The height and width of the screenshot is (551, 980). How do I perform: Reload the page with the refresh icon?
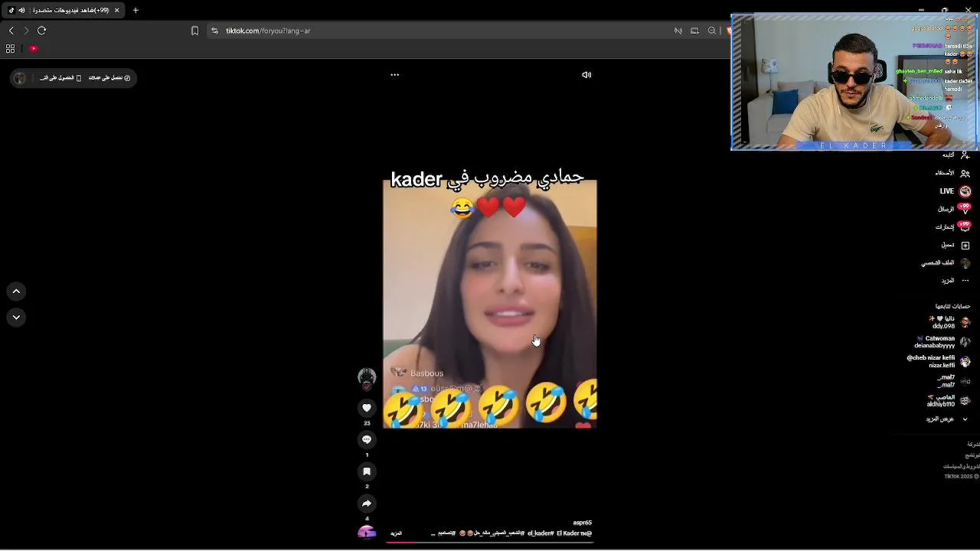(42, 31)
